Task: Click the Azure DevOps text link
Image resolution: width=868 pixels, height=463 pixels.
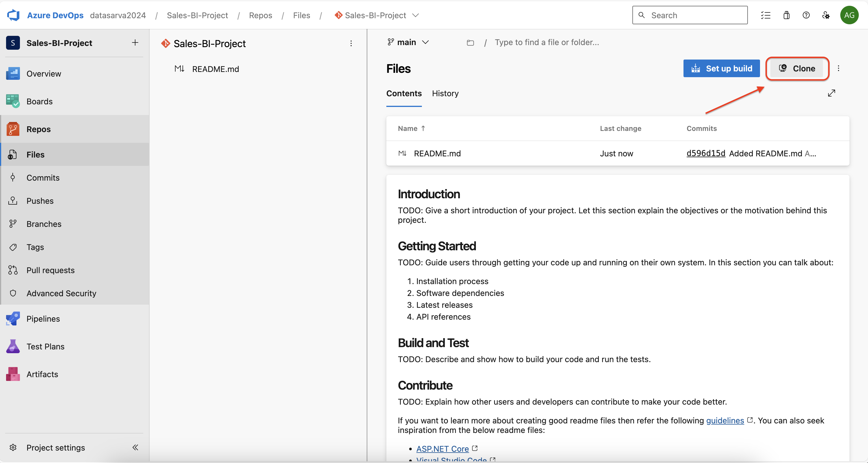Action: (x=55, y=15)
